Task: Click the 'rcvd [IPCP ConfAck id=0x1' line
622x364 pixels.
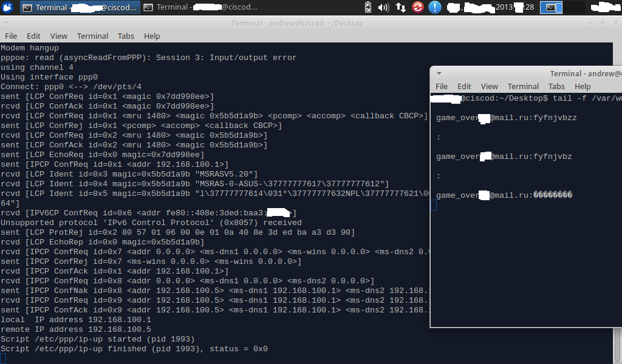Action: [115, 271]
